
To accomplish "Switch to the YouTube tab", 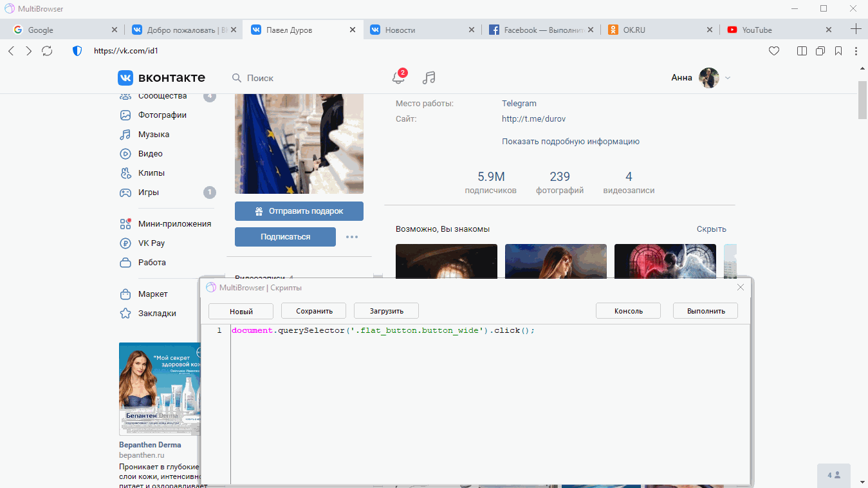I will point(758,29).
